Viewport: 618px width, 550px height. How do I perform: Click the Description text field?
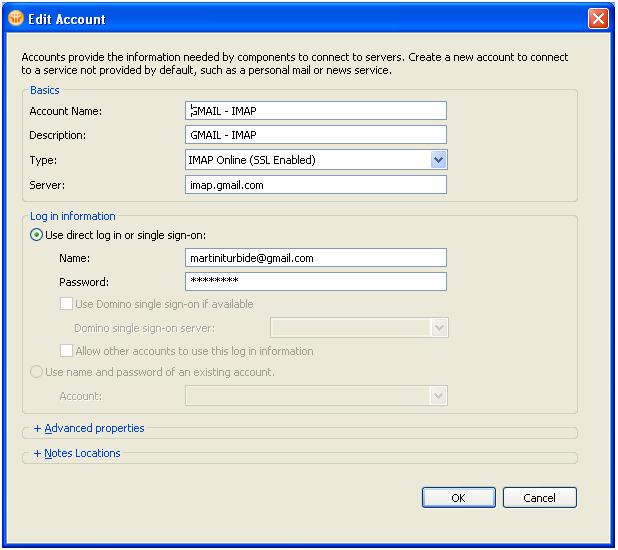coord(316,135)
